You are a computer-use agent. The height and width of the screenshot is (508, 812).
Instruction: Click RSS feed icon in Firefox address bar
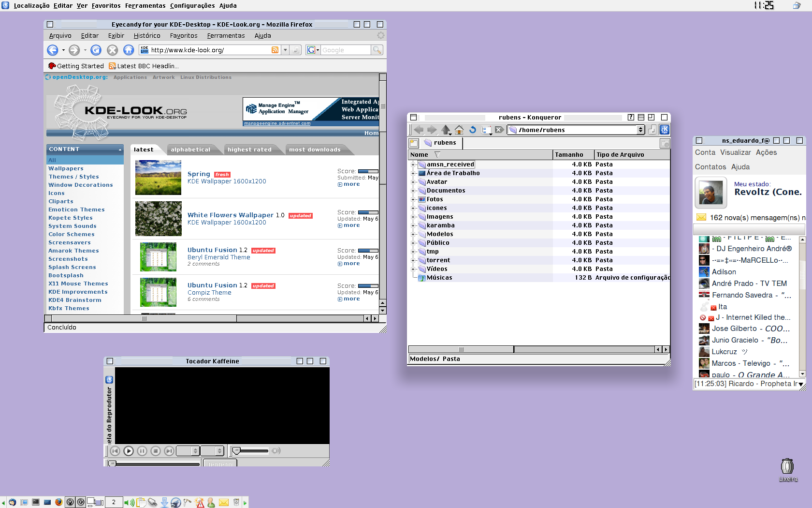(275, 50)
